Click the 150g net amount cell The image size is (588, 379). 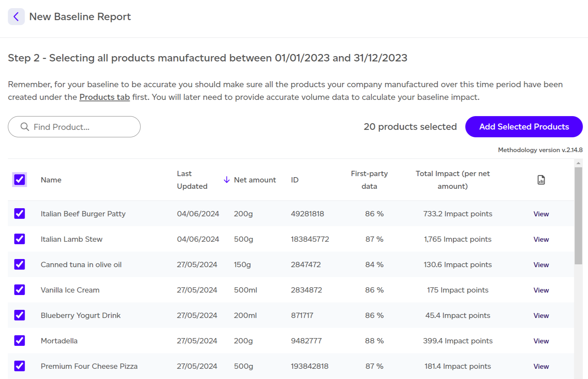(242, 265)
